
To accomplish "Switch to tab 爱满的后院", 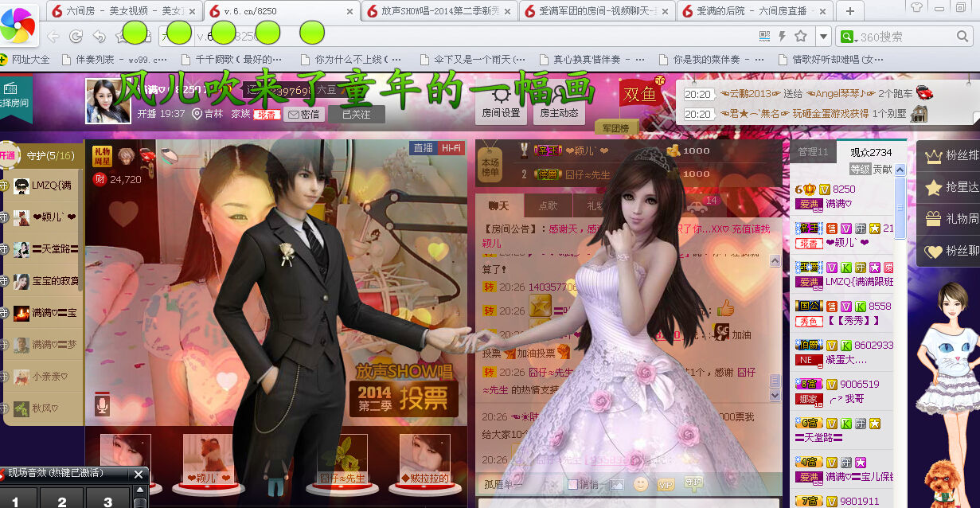I will pyautogui.click(x=755, y=11).
